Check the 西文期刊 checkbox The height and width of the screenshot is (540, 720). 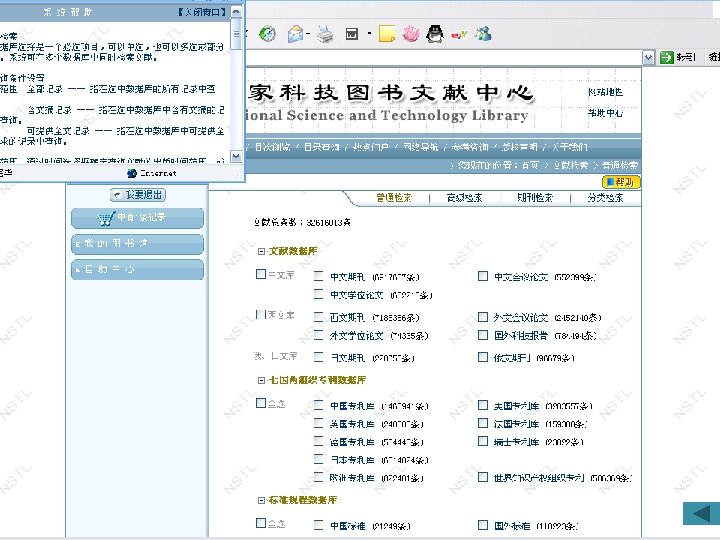[x=318, y=317]
